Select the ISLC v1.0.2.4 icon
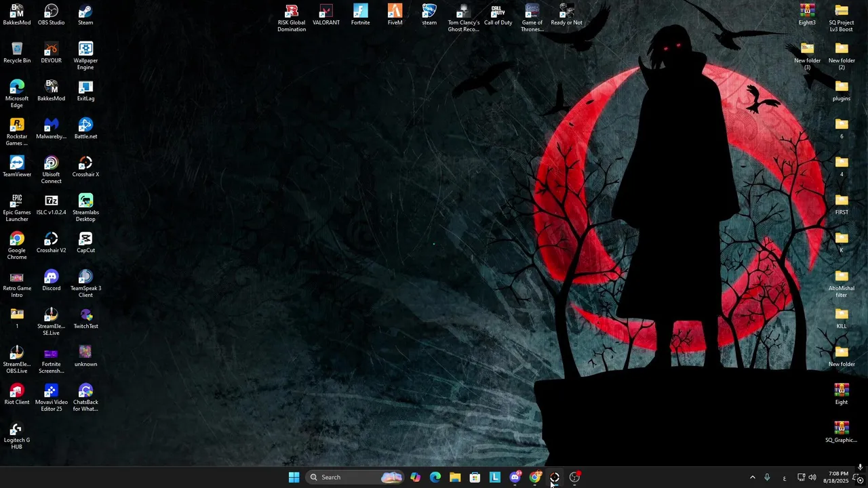 coord(51,205)
